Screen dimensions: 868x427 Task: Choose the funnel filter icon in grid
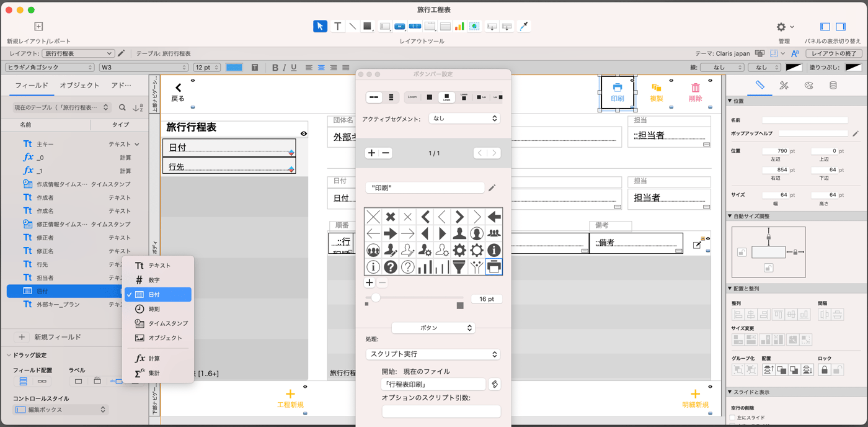coord(459,267)
